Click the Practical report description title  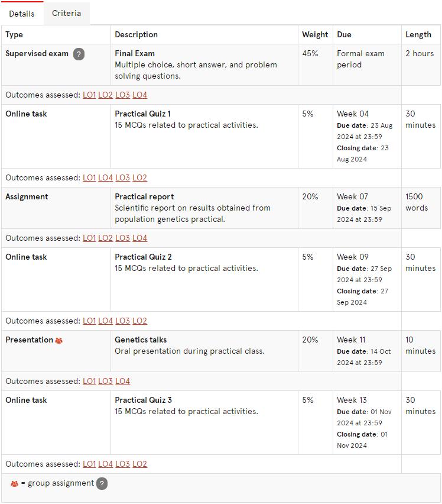click(144, 197)
